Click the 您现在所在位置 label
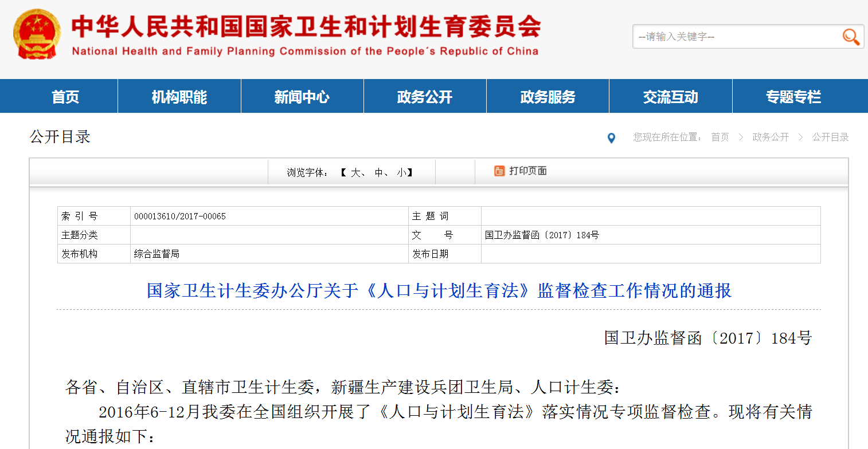This screenshot has width=868, height=449. coord(667,137)
